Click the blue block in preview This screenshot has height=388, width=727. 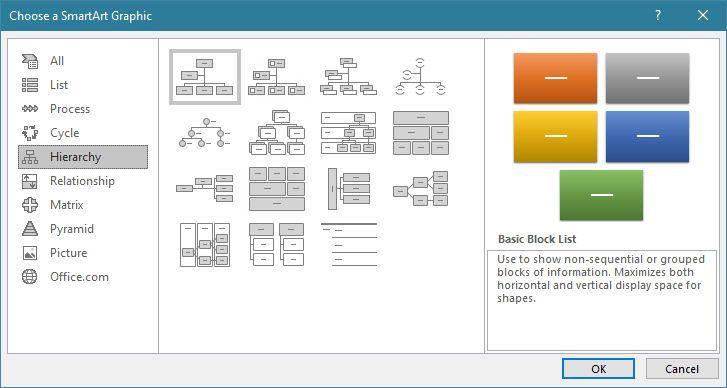647,136
